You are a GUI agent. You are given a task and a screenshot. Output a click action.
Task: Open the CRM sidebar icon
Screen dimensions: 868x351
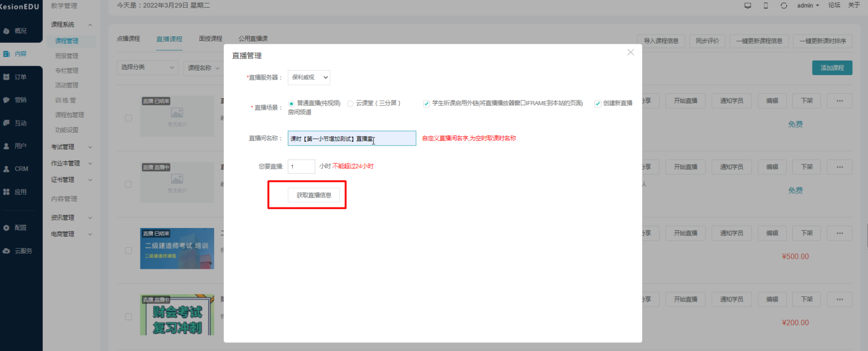point(7,169)
